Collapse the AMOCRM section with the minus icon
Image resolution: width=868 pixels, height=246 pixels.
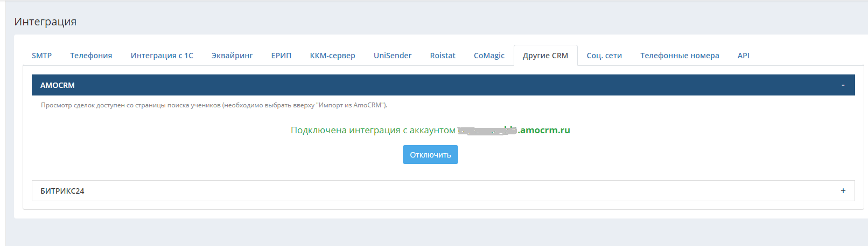[x=843, y=85]
